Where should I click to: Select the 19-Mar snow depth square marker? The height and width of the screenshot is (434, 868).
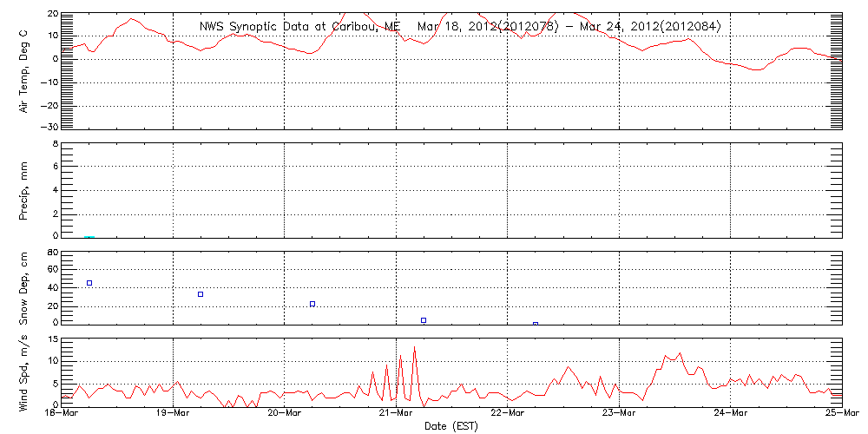(x=201, y=294)
